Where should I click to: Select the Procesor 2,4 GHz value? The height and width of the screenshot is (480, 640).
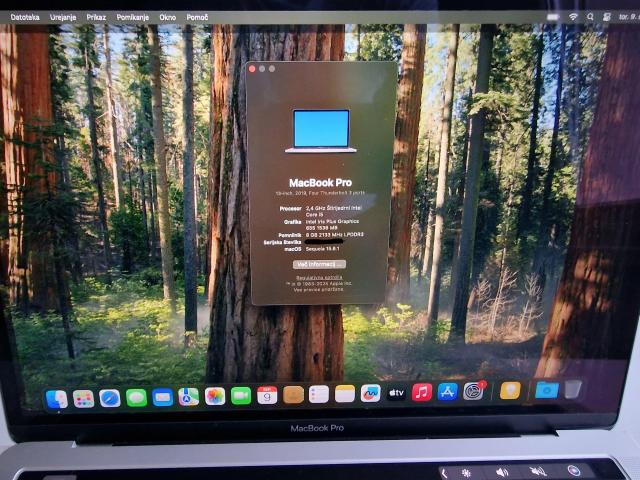click(x=333, y=211)
